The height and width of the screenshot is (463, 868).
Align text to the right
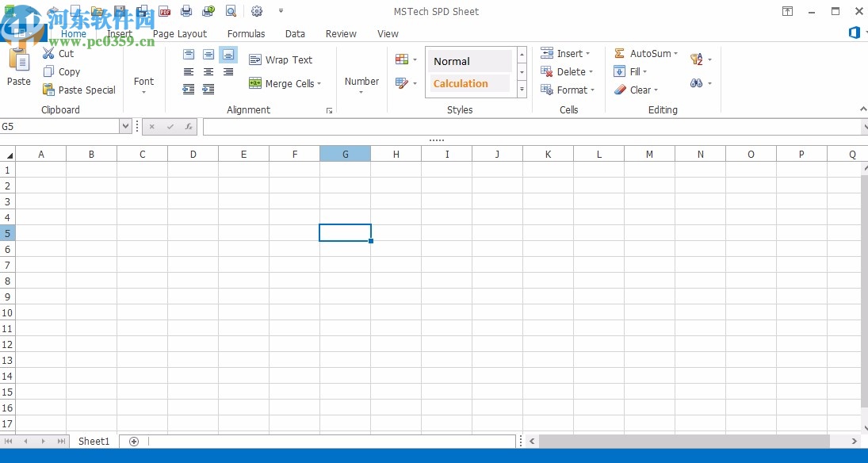228,72
